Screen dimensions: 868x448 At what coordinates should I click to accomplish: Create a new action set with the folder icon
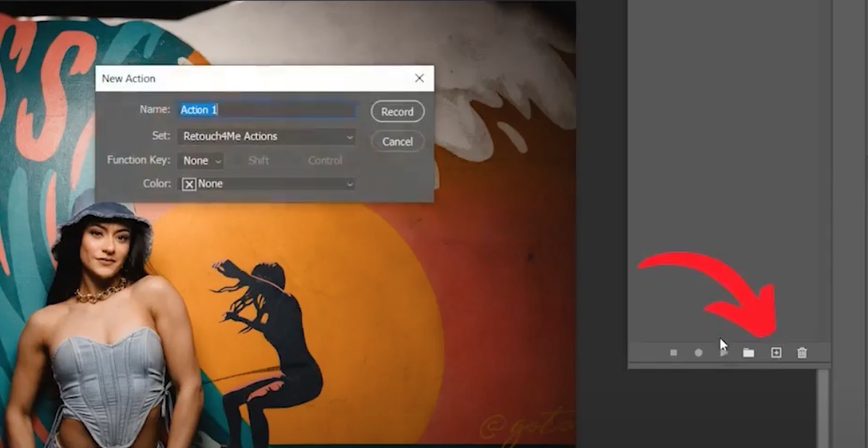(x=748, y=352)
